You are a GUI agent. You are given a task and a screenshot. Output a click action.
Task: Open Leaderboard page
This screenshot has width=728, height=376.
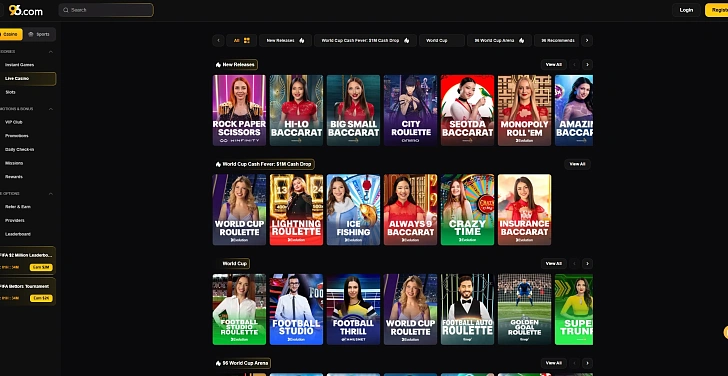click(x=18, y=234)
